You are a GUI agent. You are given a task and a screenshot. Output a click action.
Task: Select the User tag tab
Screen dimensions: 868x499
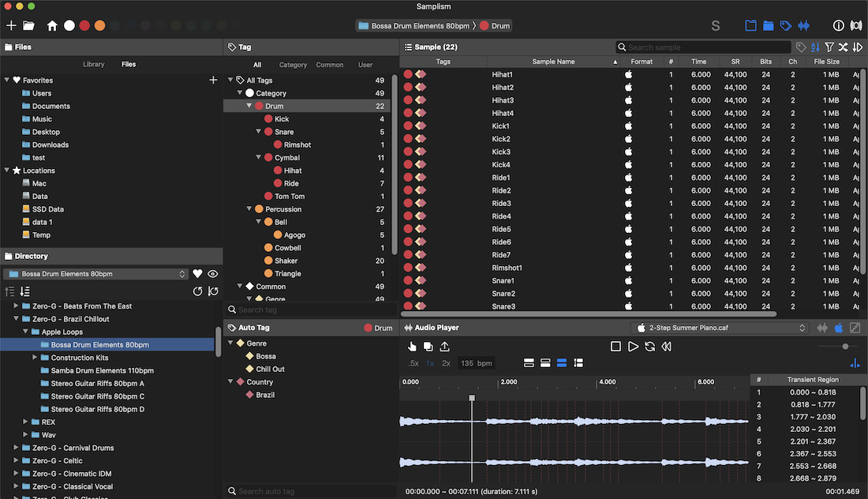[x=365, y=65]
